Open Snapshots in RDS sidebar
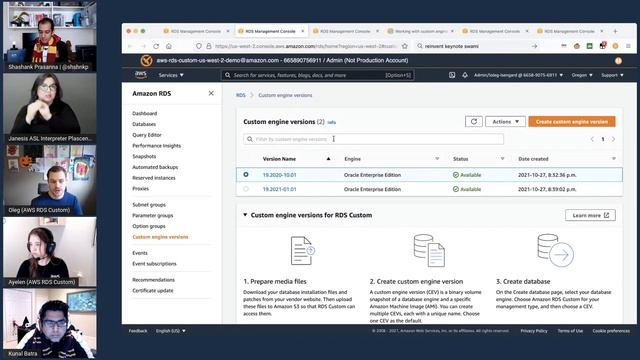Screen dimensions: 640x360 pos(144,156)
